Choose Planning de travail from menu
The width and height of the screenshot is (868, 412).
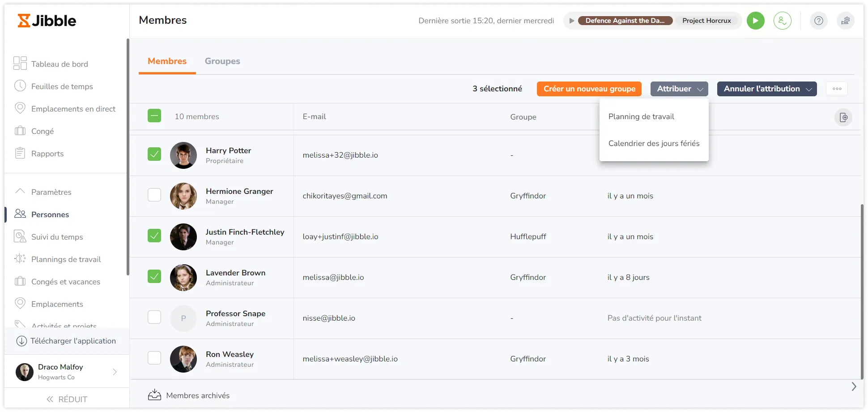pyautogui.click(x=641, y=116)
